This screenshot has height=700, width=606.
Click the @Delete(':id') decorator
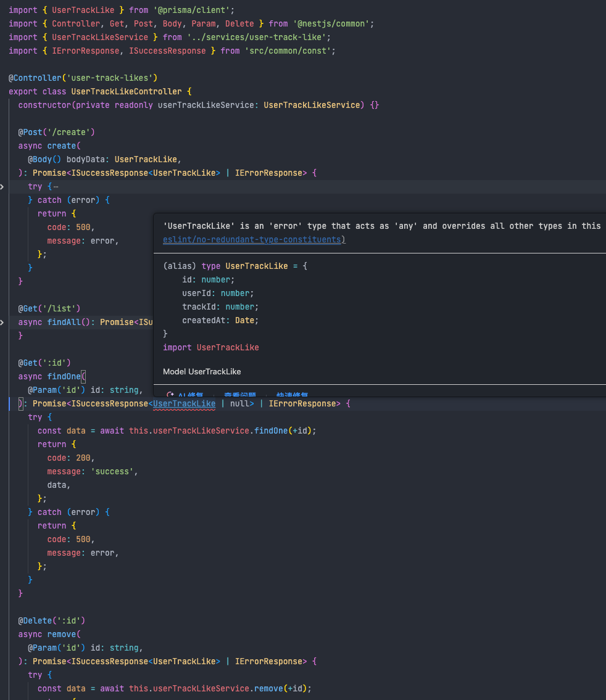click(51, 620)
